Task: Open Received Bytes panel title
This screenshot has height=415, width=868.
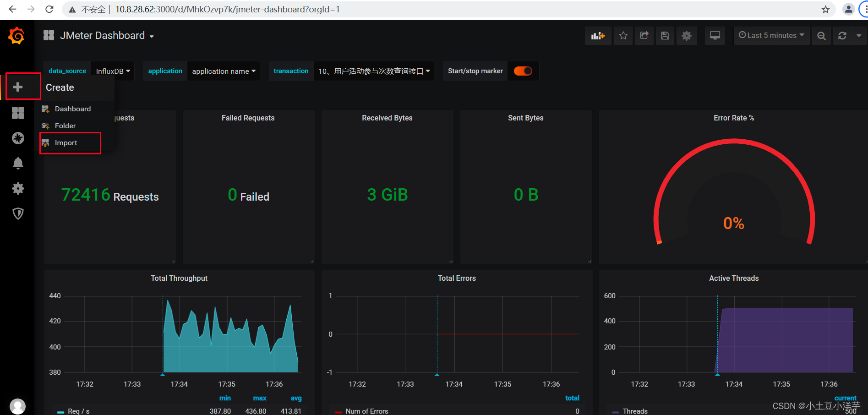Action: pos(387,118)
